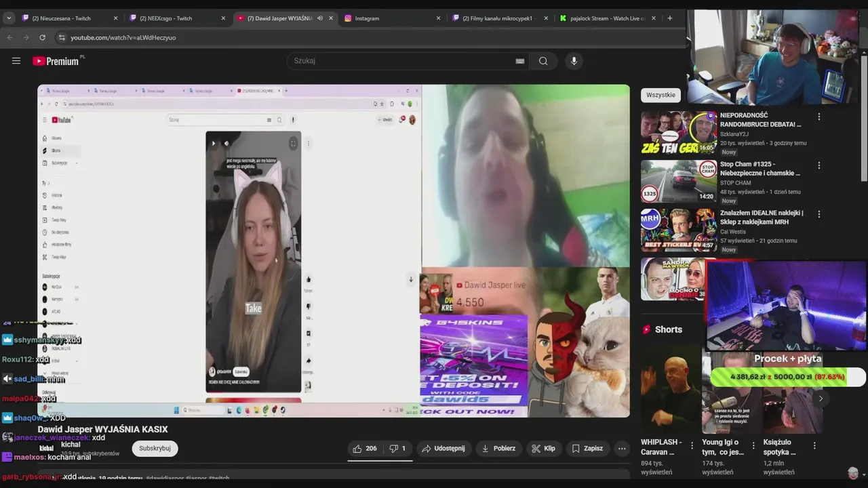Close the Dawid Jasper YouTube tab
The image size is (868, 488).
tap(331, 18)
